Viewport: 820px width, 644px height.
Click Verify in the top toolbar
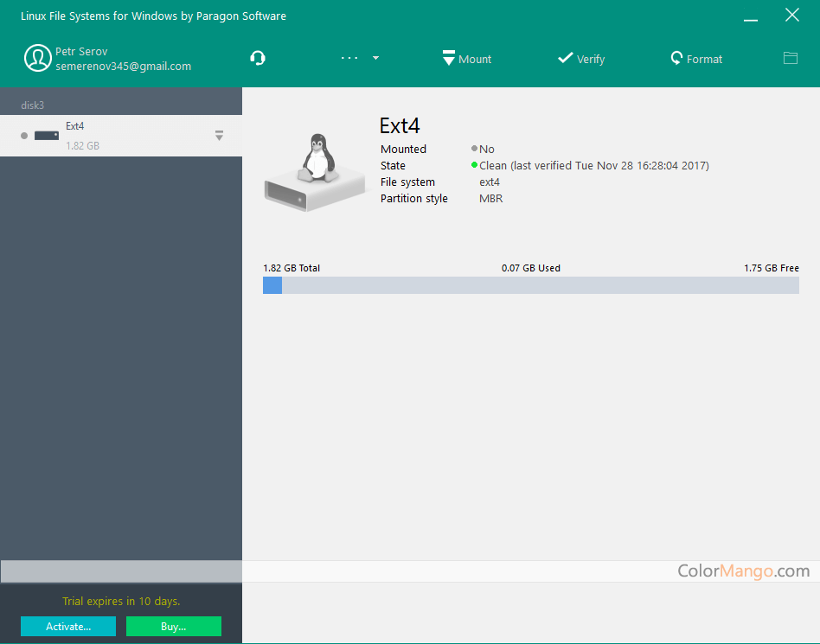click(581, 59)
